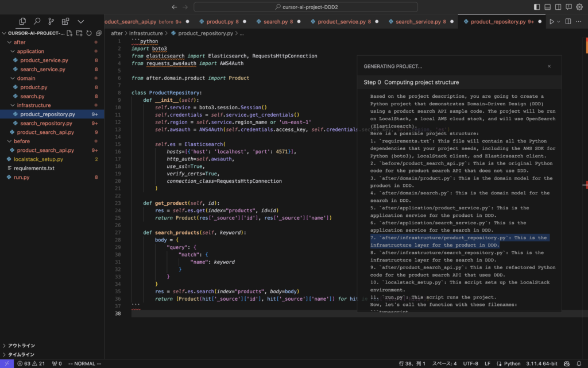Click the infrastructure breadcrumb segment
Image resolution: width=588 pixels, height=368 pixels.
point(146,33)
